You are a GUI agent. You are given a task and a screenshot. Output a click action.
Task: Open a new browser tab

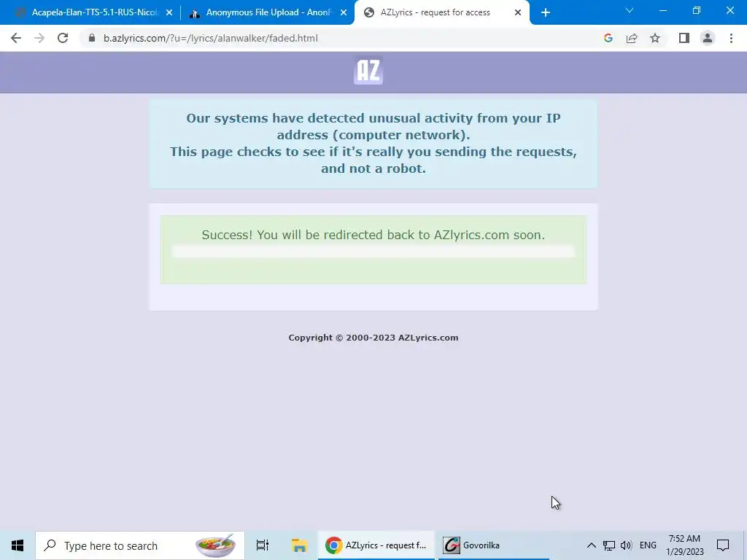click(x=546, y=12)
